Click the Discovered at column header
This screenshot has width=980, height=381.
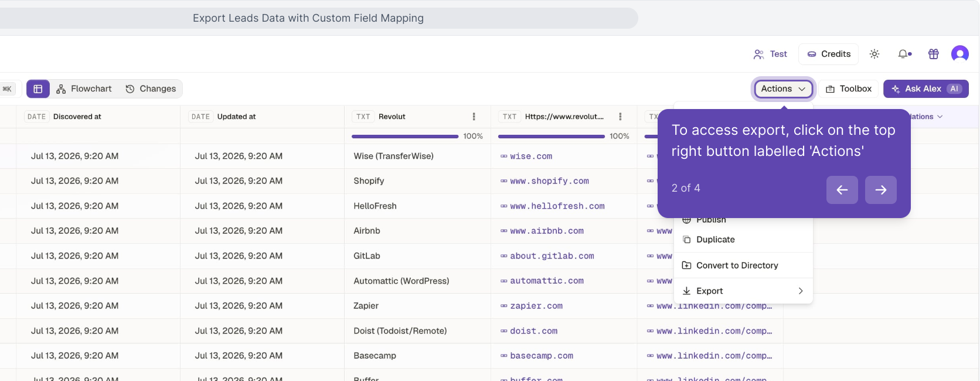(x=98, y=117)
